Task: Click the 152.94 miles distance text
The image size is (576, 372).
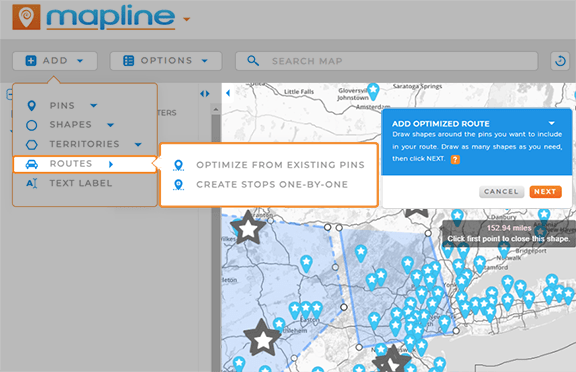Action: [509, 228]
